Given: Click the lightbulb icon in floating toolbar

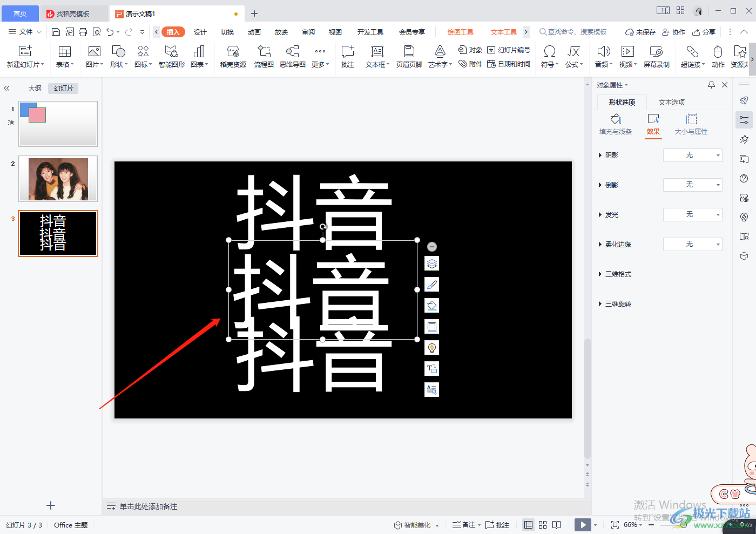Looking at the screenshot, I should click(x=431, y=348).
